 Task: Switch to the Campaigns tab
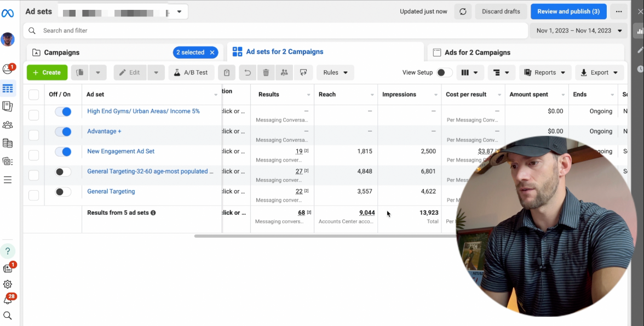[x=62, y=53]
